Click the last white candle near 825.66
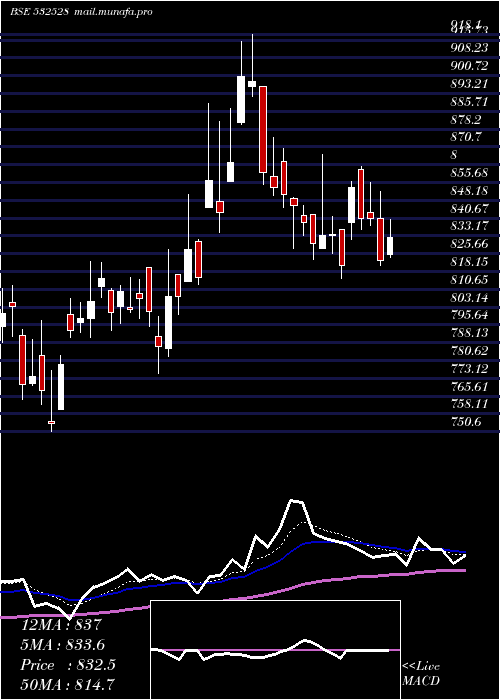Screen dimensions: 500x700 (x=390, y=246)
